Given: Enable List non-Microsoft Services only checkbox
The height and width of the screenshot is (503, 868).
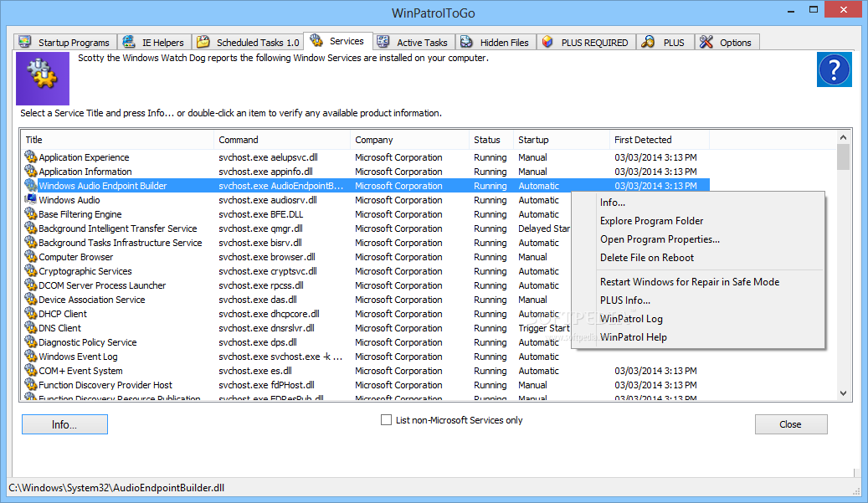Looking at the screenshot, I should (x=386, y=420).
